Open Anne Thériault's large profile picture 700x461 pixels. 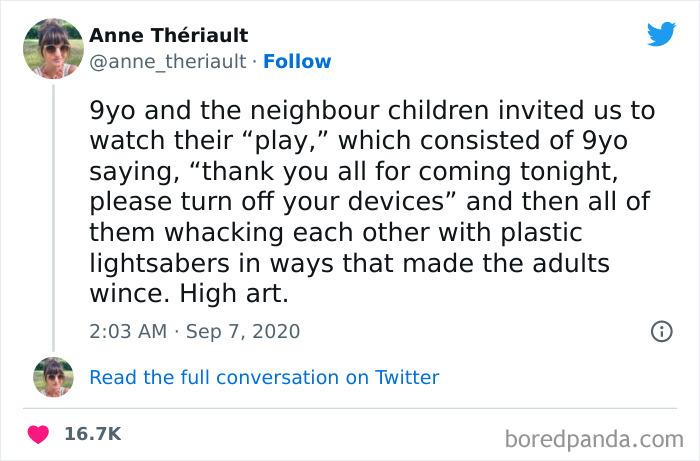click(52, 48)
